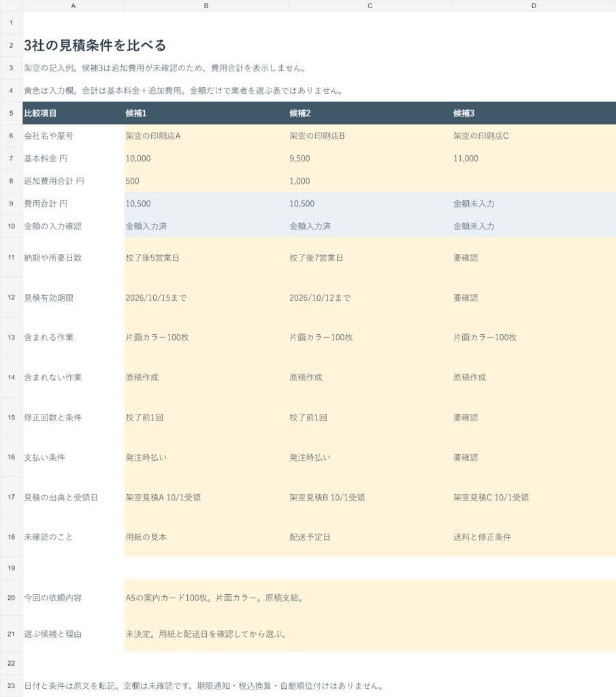Select 要確認 in the 修正回数と条件 row

tap(534, 417)
